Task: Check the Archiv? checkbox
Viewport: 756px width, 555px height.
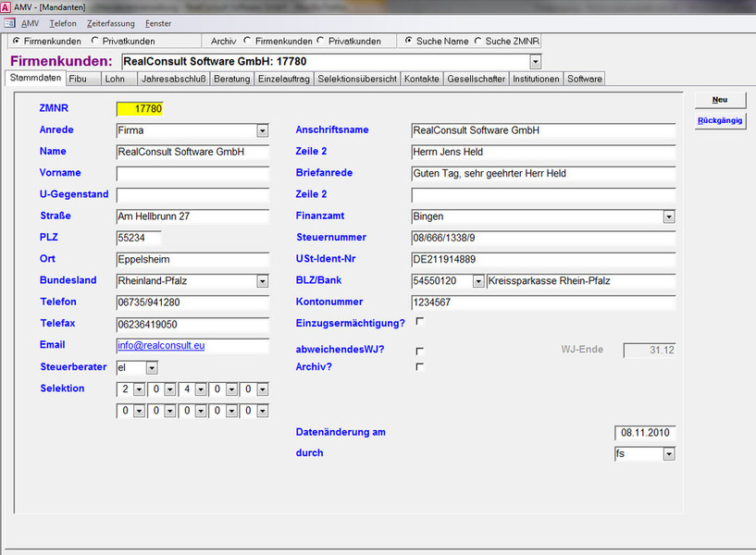Action: [420, 366]
